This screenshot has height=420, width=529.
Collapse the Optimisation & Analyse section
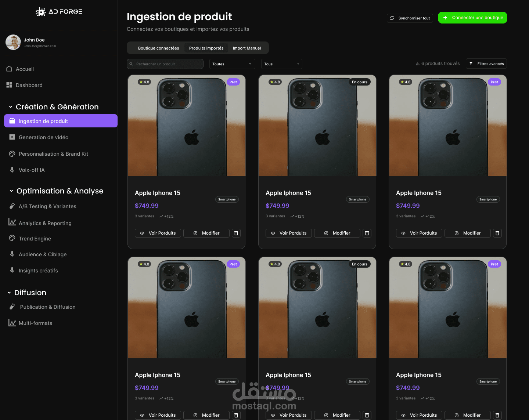tap(11, 191)
